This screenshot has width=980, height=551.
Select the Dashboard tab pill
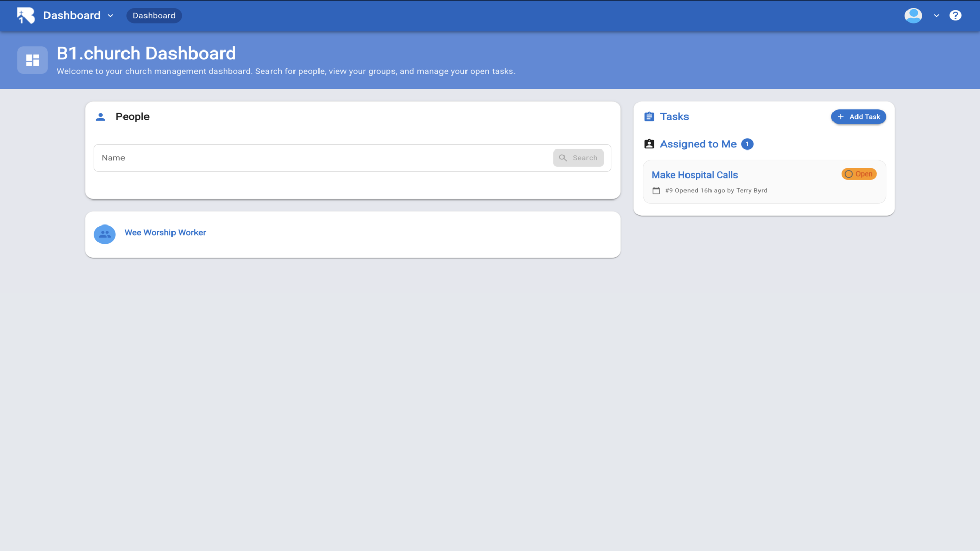[x=154, y=16]
